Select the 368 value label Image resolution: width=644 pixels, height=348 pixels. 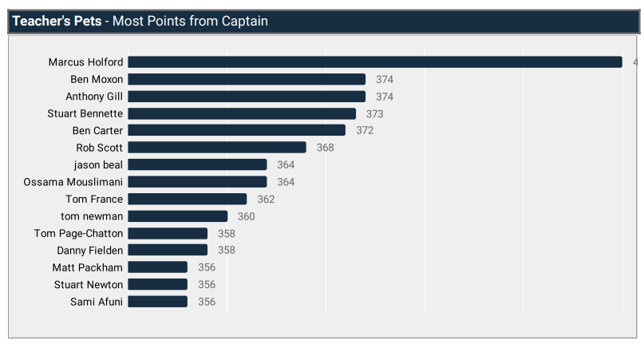pyautogui.click(x=326, y=148)
